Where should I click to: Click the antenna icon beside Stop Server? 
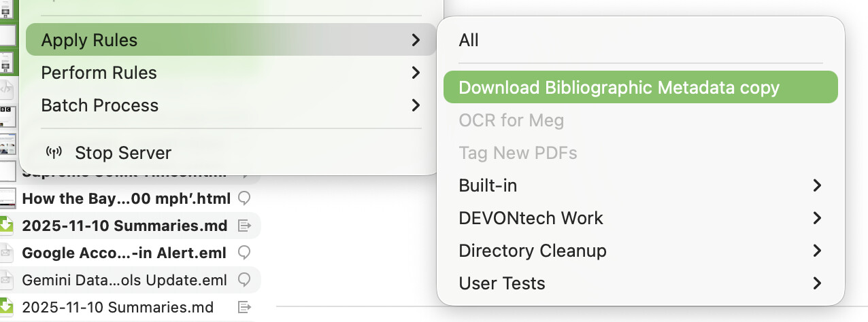point(54,152)
